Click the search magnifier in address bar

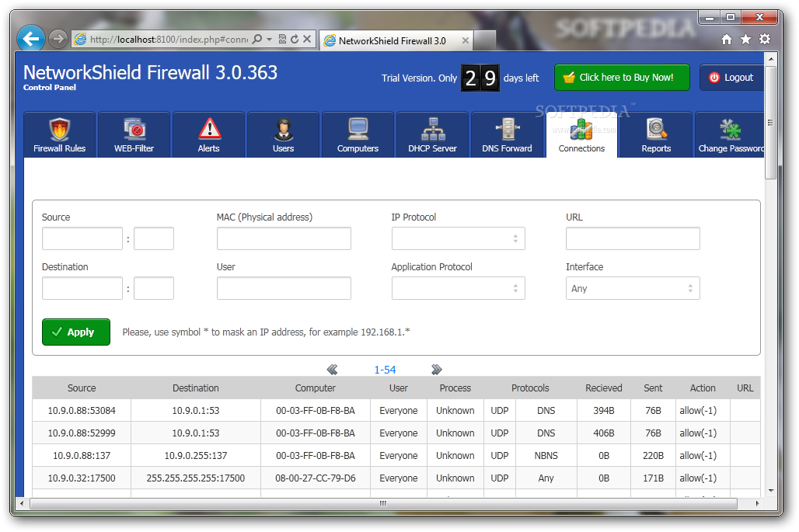(257, 39)
